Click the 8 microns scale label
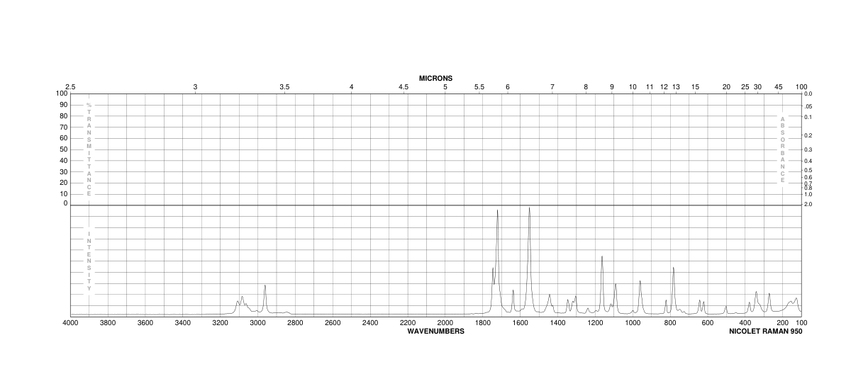This screenshot has height=374, width=868. pos(586,87)
